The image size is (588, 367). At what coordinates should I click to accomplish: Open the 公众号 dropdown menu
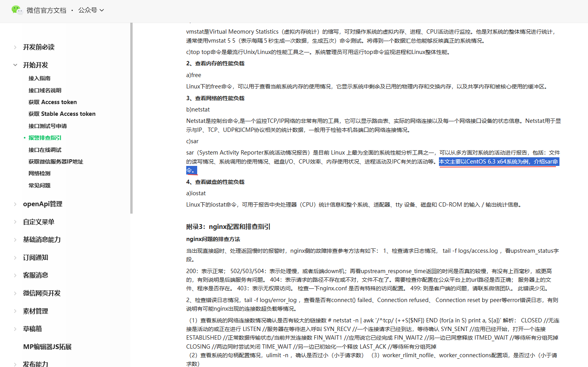(x=91, y=10)
